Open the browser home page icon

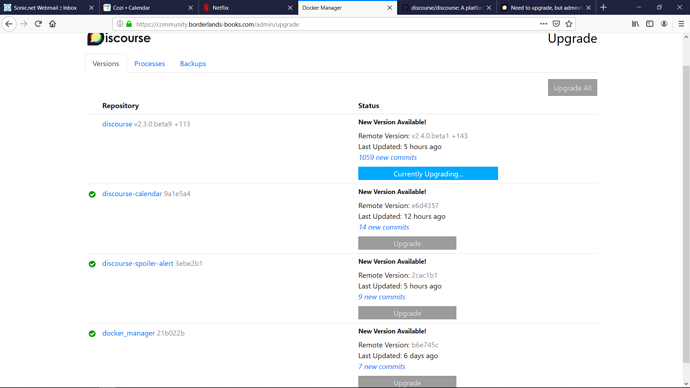pyautogui.click(x=52, y=24)
